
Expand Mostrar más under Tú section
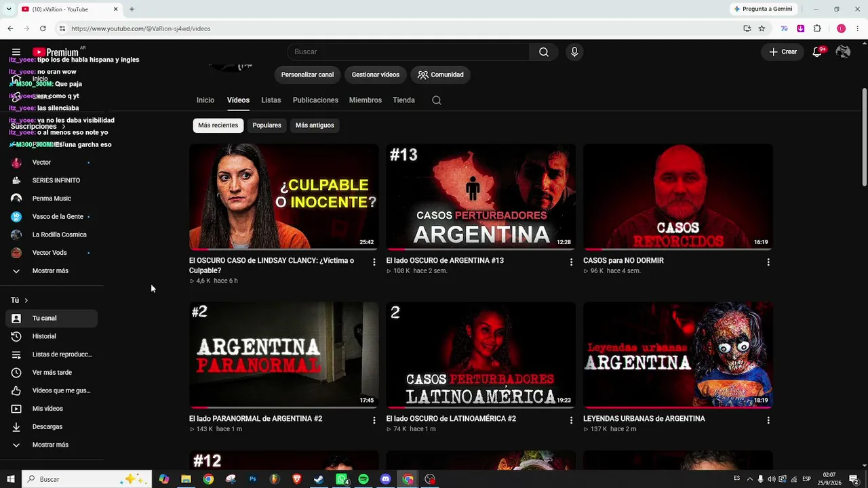tap(52, 445)
